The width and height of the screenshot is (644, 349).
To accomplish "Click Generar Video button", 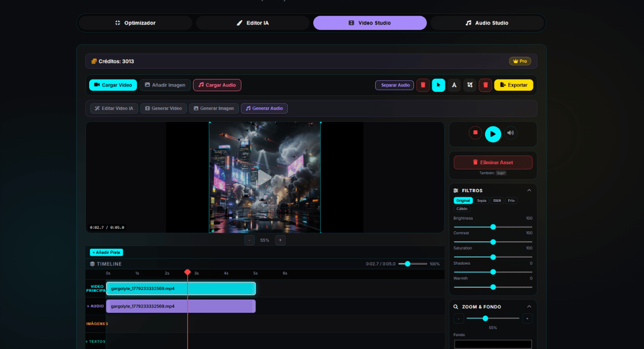I will click(x=163, y=108).
